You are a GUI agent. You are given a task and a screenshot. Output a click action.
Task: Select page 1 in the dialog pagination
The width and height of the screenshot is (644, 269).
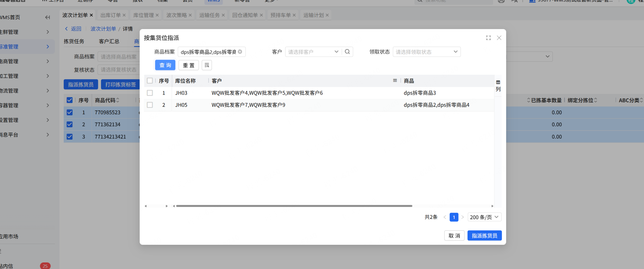click(x=454, y=217)
